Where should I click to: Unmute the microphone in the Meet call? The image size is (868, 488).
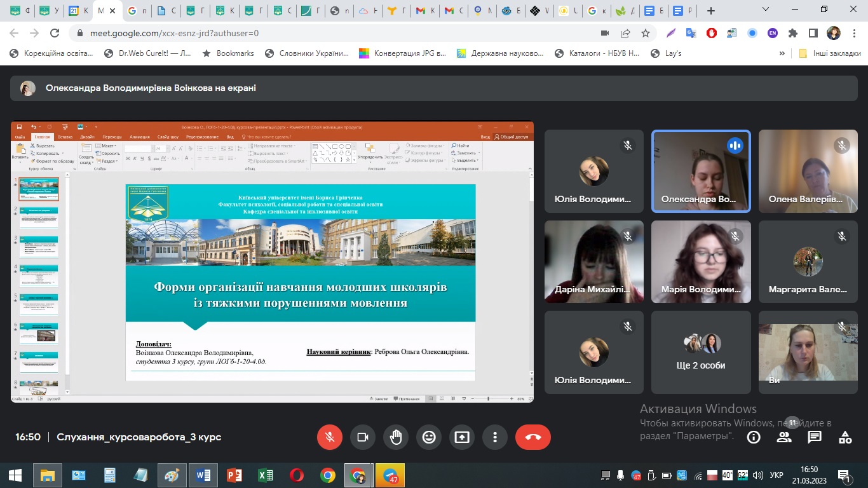[330, 437]
